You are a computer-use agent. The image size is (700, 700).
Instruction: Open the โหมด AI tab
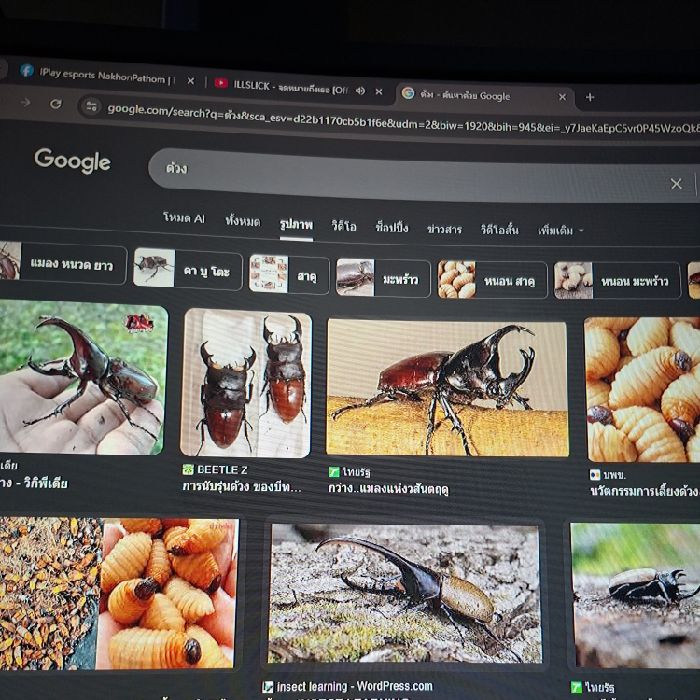pyautogui.click(x=183, y=218)
